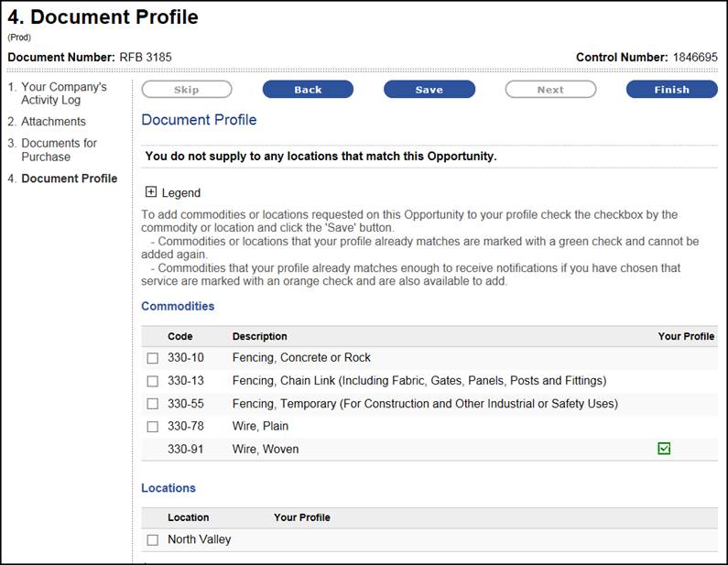Screen dimensions: 728x565
Task: Click the disabled Next button
Action: 550,90
